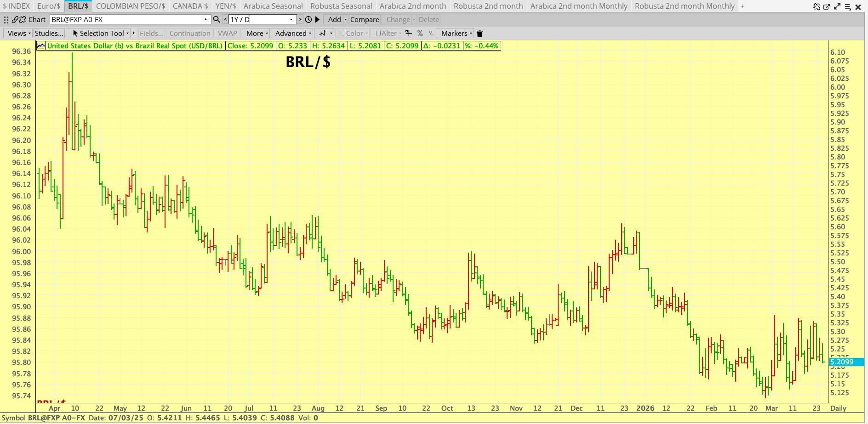
Task: Click the Add button
Action: (x=334, y=19)
